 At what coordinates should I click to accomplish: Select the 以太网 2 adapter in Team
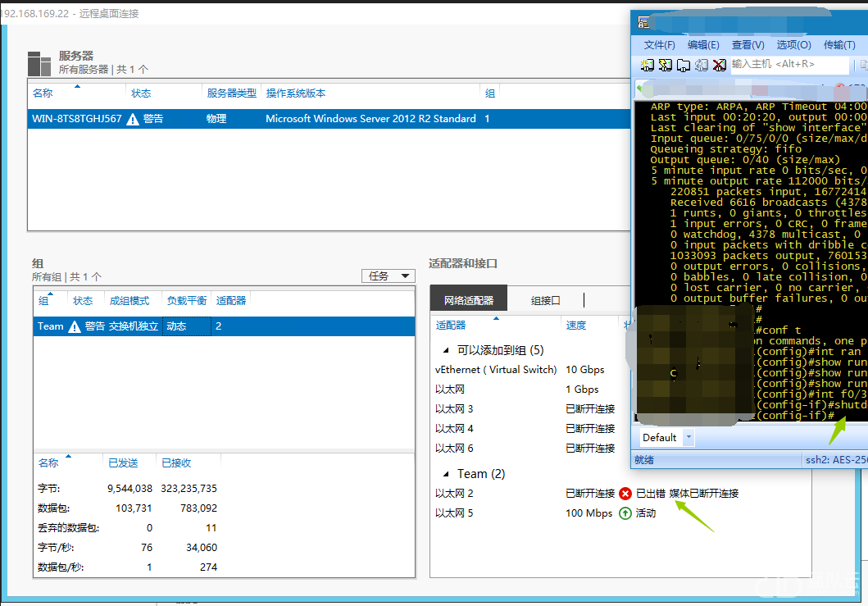point(454,494)
